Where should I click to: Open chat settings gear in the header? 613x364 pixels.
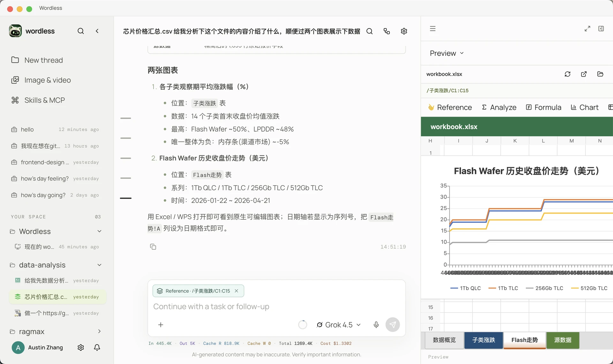point(404,31)
